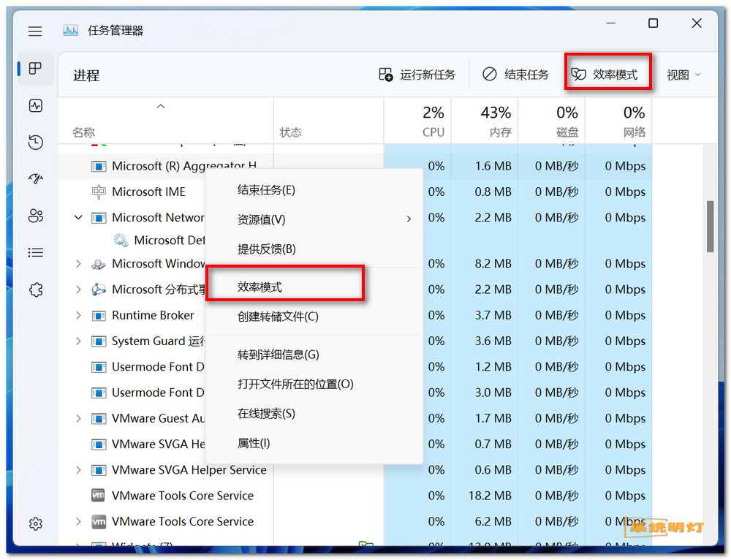Viewport: 731px width, 560px height.
Task: Open the 资源值(V) submenu arrow
Action: pyautogui.click(x=409, y=219)
